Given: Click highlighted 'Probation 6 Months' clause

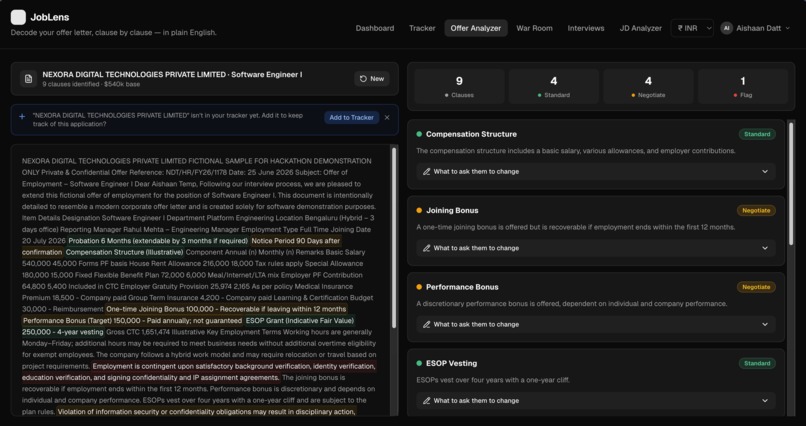Looking at the screenshot, I should click(158, 241).
